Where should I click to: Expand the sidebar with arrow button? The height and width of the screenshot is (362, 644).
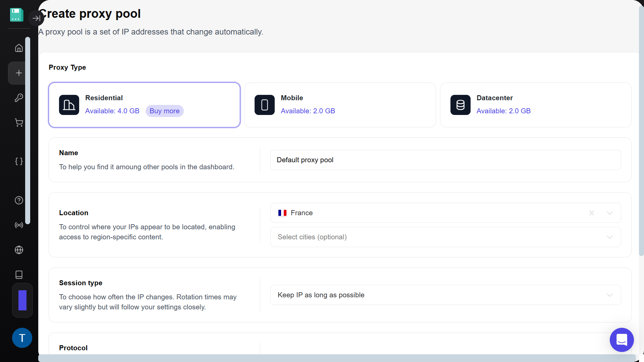(36, 18)
